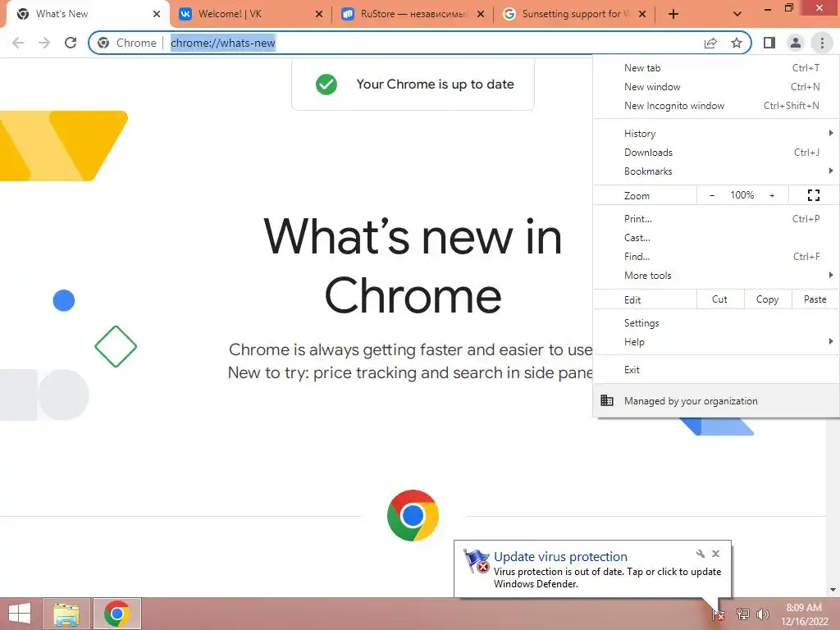Click the green up-to-date checkmark icon
Image resolution: width=840 pixels, height=630 pixels.
[326, 84]
